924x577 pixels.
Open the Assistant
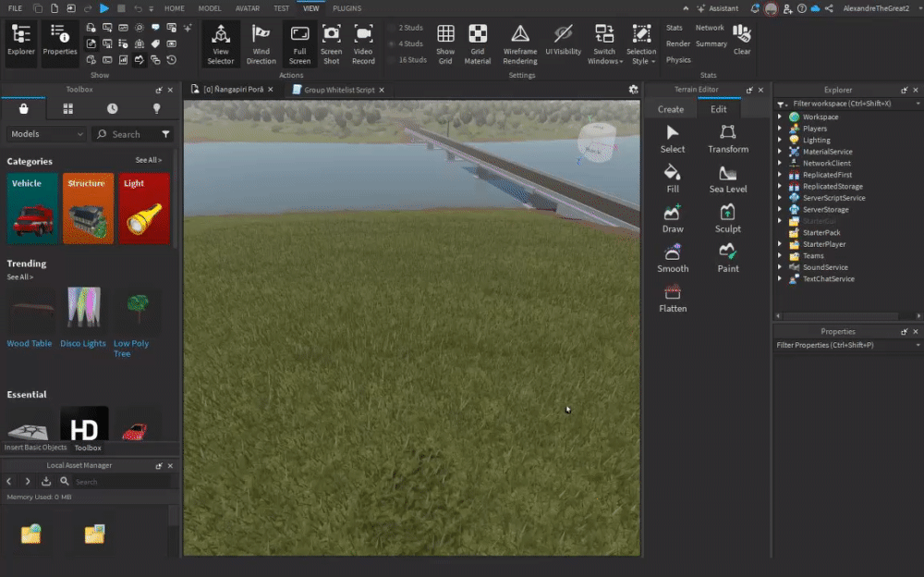717,8
